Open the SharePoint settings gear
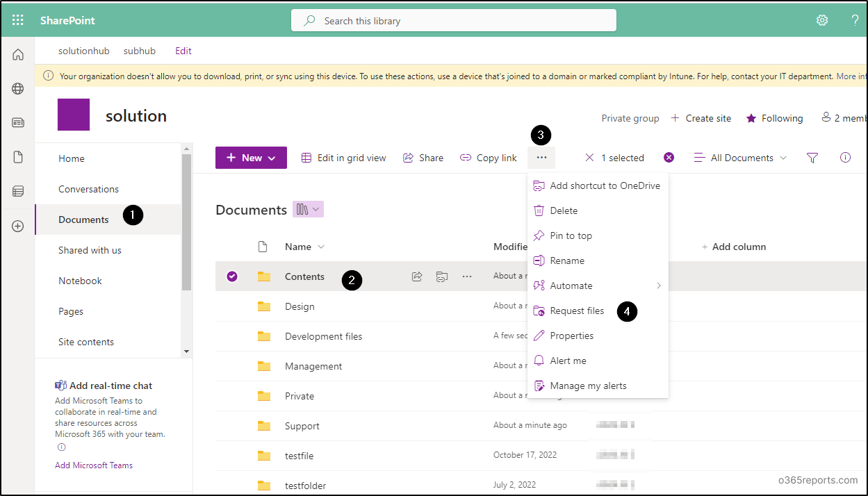This screenshot has height=496, width=868. click(822, 20)
